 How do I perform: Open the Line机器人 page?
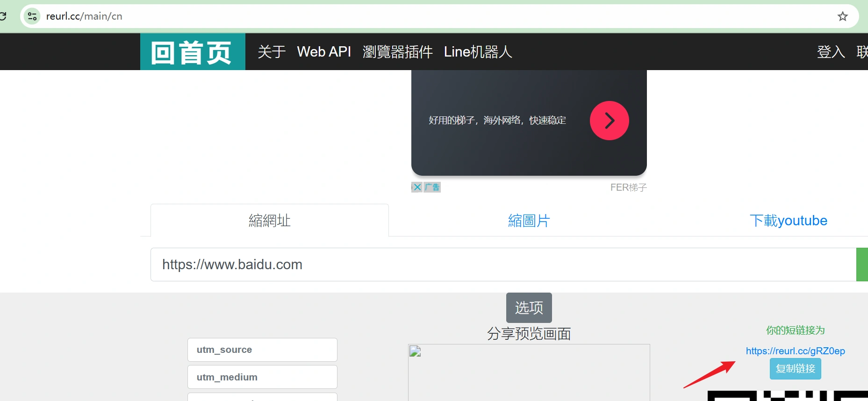tap(478, 52)
